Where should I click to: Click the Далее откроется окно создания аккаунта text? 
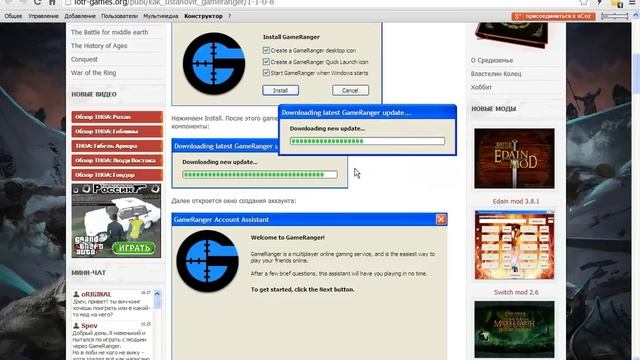click(x=234, y=201)
